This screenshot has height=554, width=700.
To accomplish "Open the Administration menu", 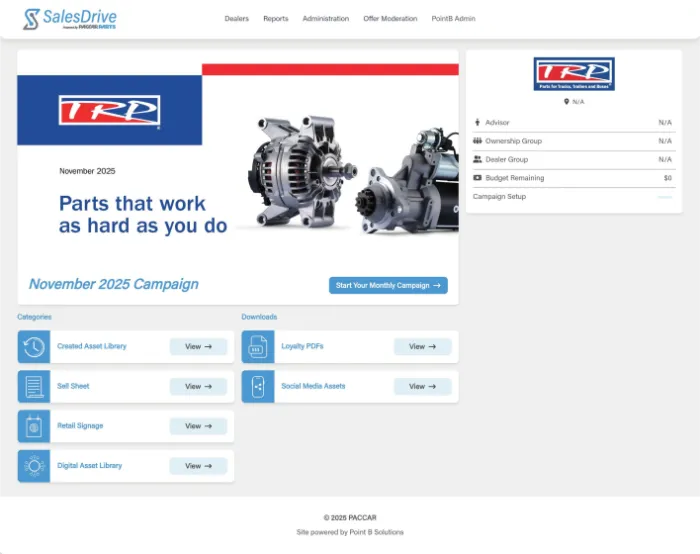I will 325,19.
